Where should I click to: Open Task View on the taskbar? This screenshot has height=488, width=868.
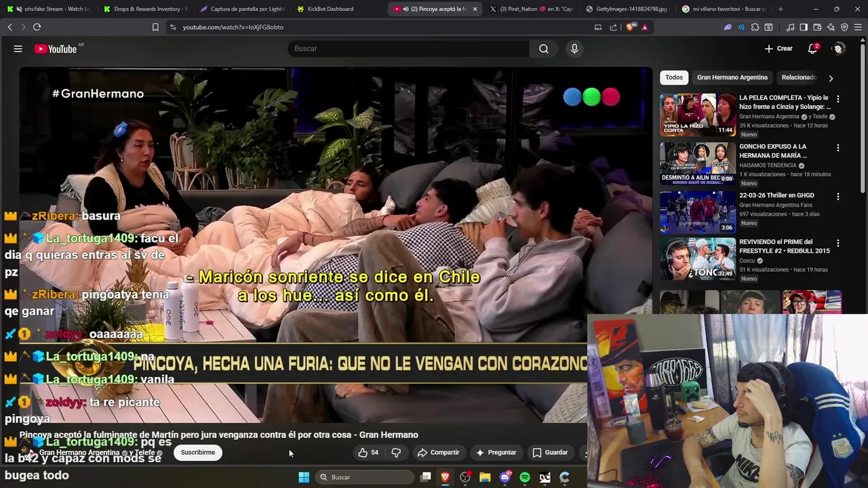[x=425, y=477]
